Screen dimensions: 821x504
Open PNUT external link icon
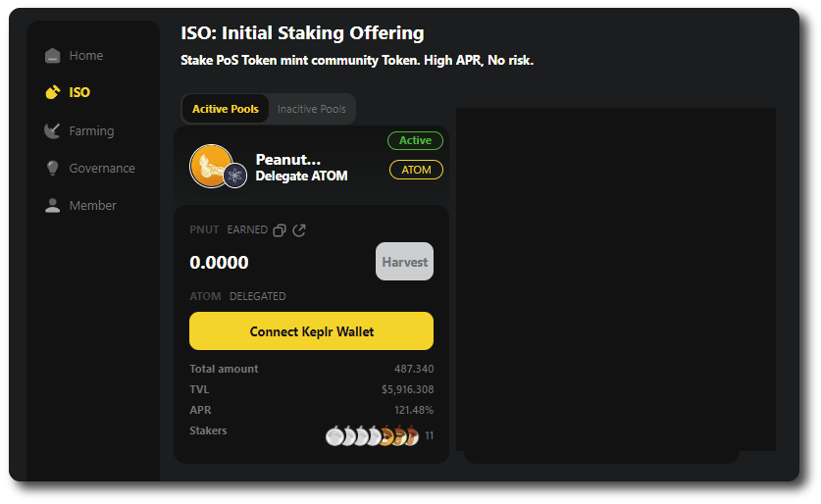coord(299,230)
